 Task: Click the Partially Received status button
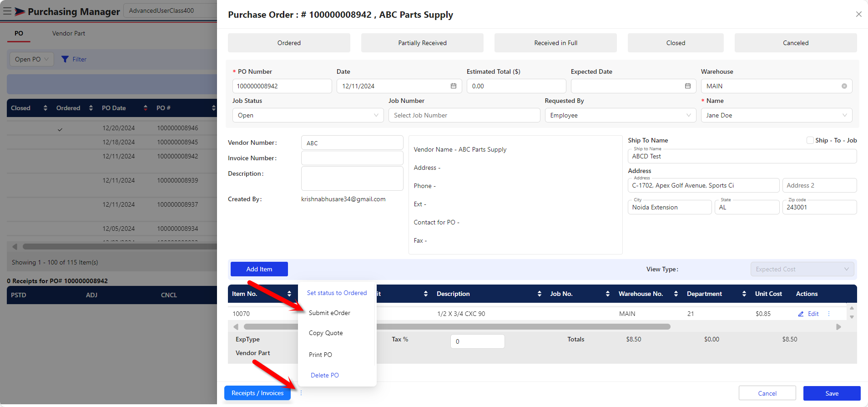pyautogui.click(x=422, y=43)
